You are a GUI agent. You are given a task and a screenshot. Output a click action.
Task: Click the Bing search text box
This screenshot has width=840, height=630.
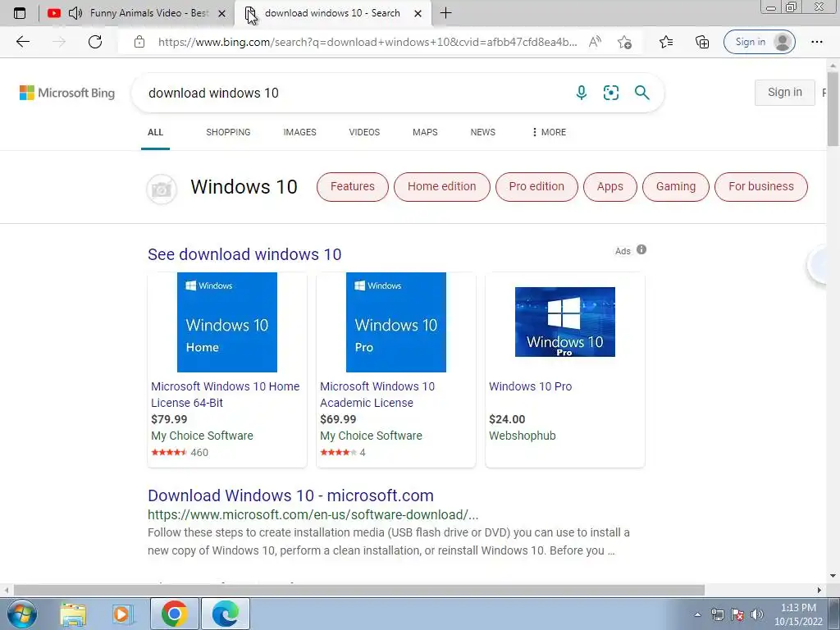[354, 93]
